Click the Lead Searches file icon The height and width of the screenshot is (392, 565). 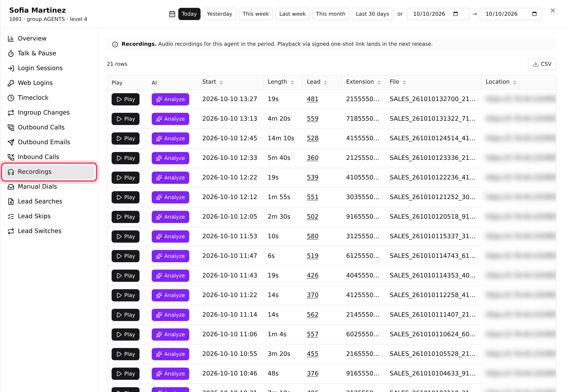[x=11, y=201]
